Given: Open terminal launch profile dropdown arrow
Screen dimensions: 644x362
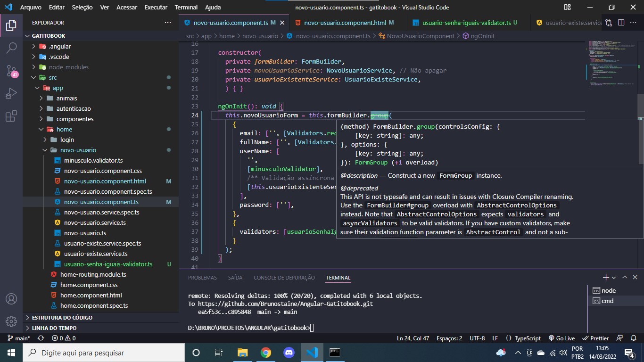Looking at the screenshot, I should pos(614,278).
